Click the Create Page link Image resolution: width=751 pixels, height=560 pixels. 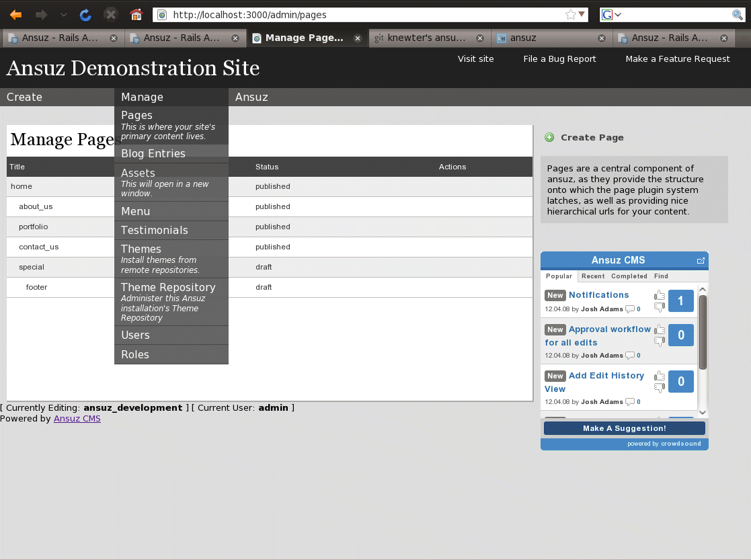pos(592,138)
